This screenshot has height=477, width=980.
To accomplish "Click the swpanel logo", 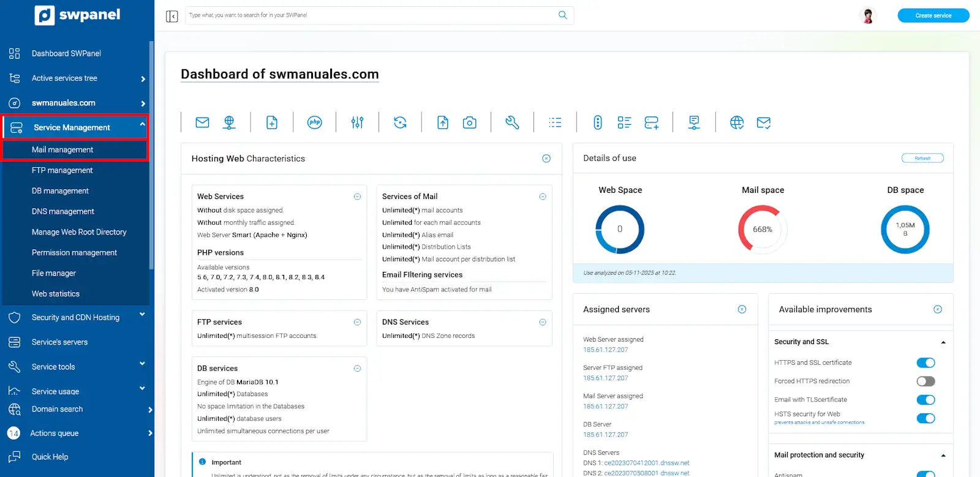I will point(77,15).
